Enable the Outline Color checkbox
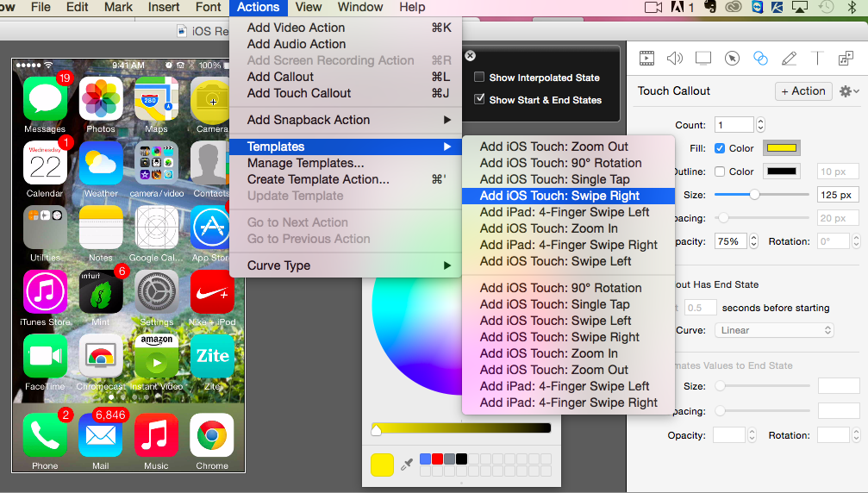Viewport: 868px width, 493px height. click(720, 172)
